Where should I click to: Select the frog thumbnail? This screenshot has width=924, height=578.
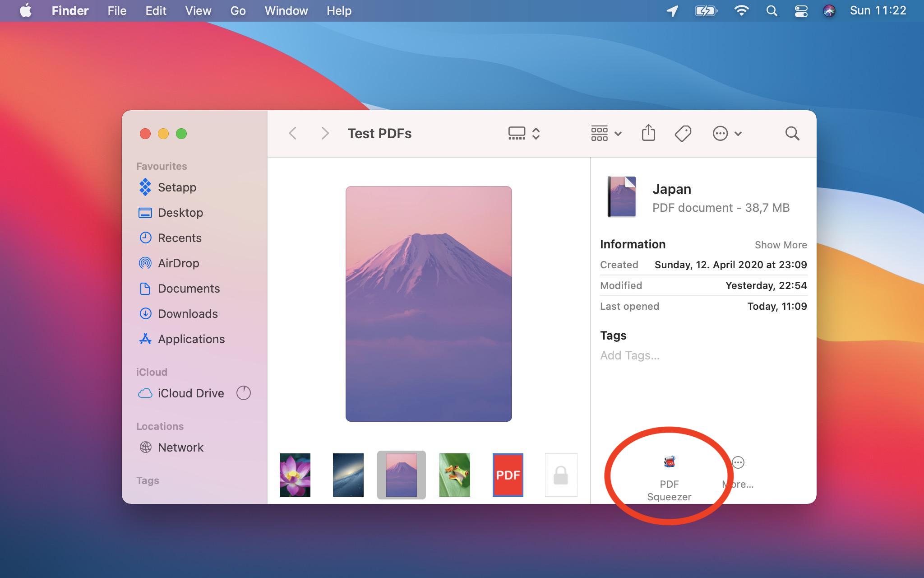455,475
